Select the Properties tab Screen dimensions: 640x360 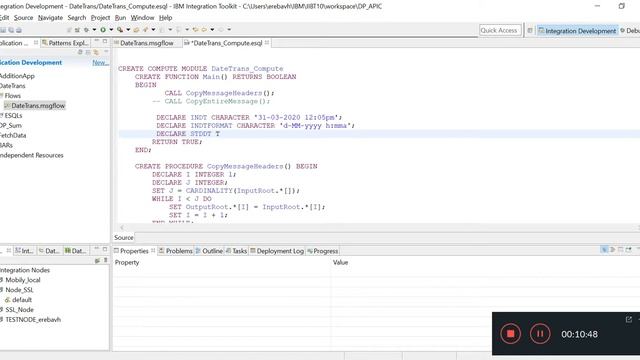tap(134, 251)
